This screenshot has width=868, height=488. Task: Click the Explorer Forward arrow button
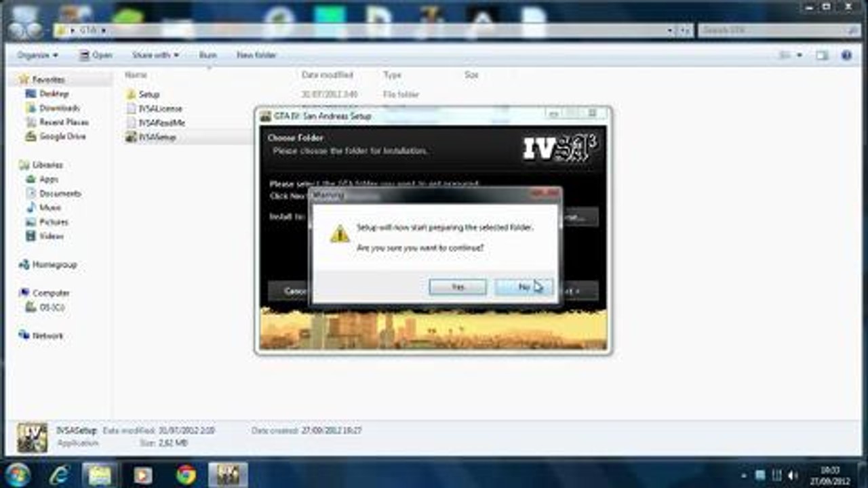click(34, 30)
